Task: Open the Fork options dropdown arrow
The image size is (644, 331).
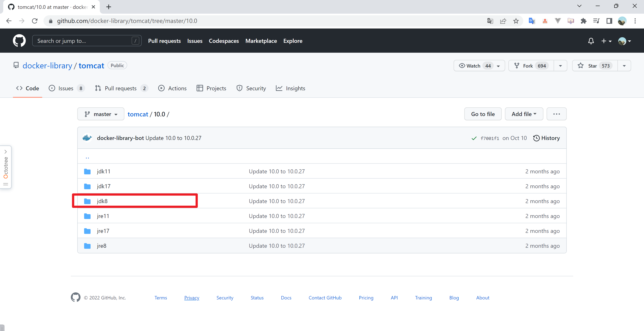Action: click(560, 66)
